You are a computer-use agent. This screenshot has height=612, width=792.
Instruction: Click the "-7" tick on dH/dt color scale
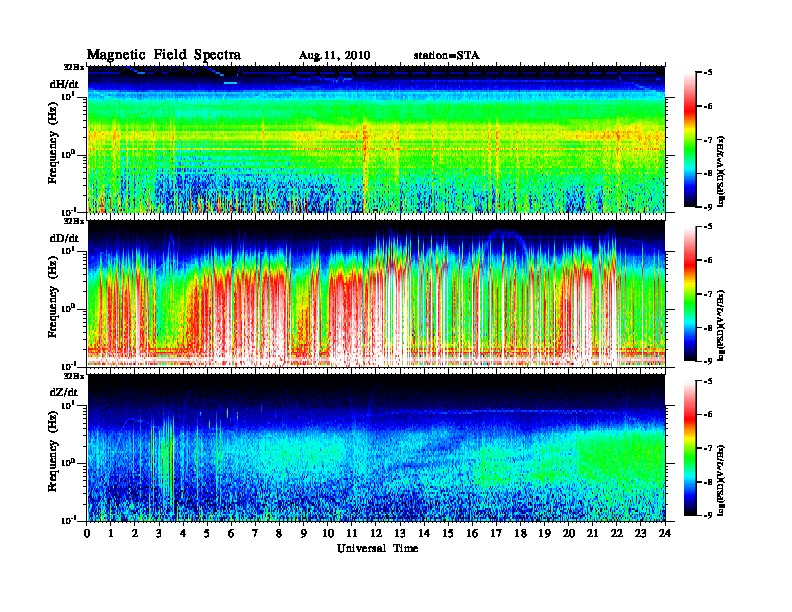coord(708,140)
